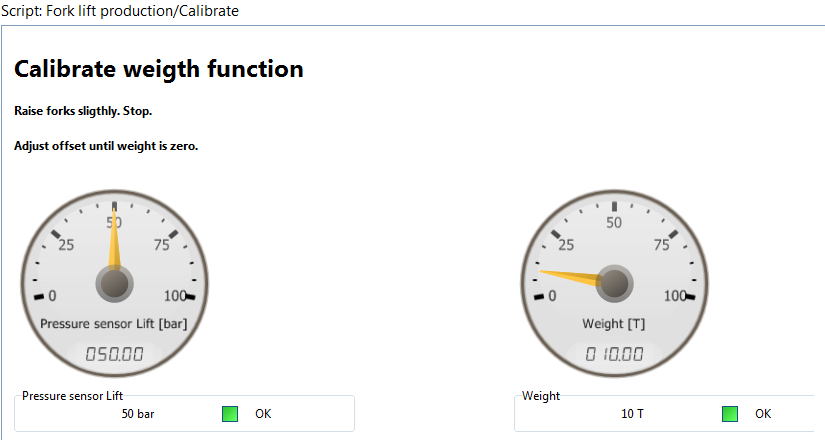Click the center hub of the Weight gauge

(614, 284)
